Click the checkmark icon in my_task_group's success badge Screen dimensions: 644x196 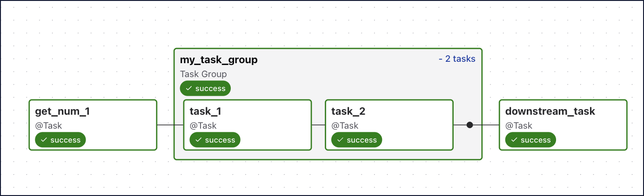point(188,88)
